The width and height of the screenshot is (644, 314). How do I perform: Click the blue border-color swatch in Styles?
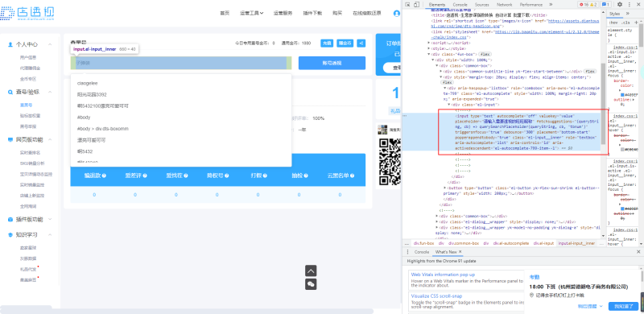pos(622,94)
